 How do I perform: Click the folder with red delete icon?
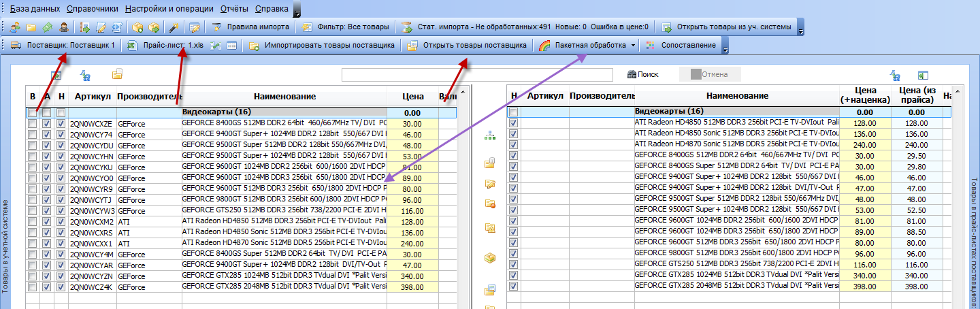(x=490, y=204)
